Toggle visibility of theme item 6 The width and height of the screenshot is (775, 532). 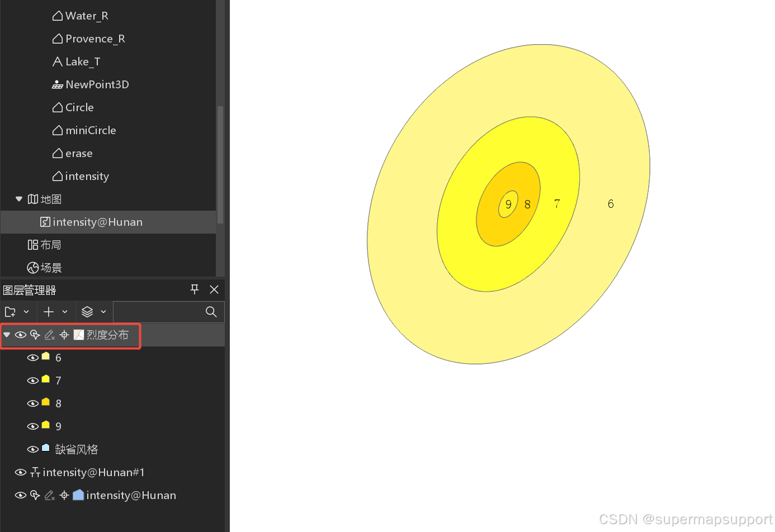(33, 358)
